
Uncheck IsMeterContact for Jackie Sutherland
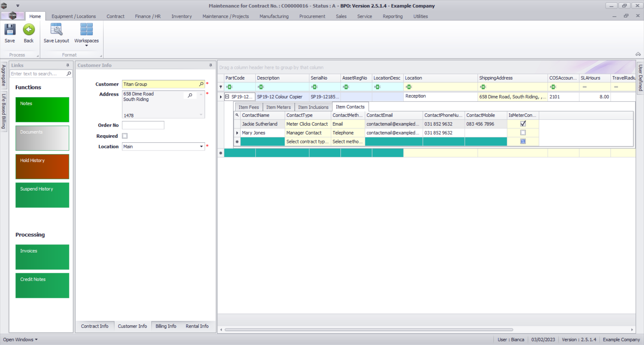523,124
